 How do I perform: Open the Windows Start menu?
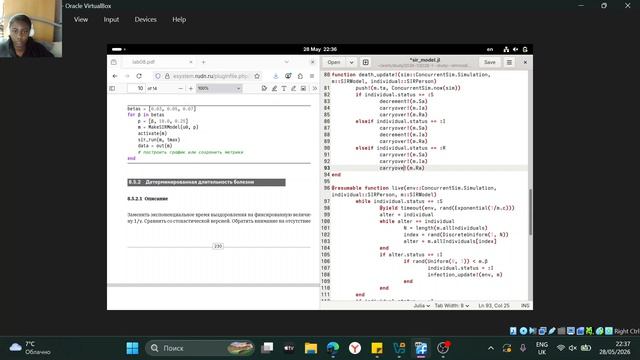pyautogui.click(x=132, y=348)
